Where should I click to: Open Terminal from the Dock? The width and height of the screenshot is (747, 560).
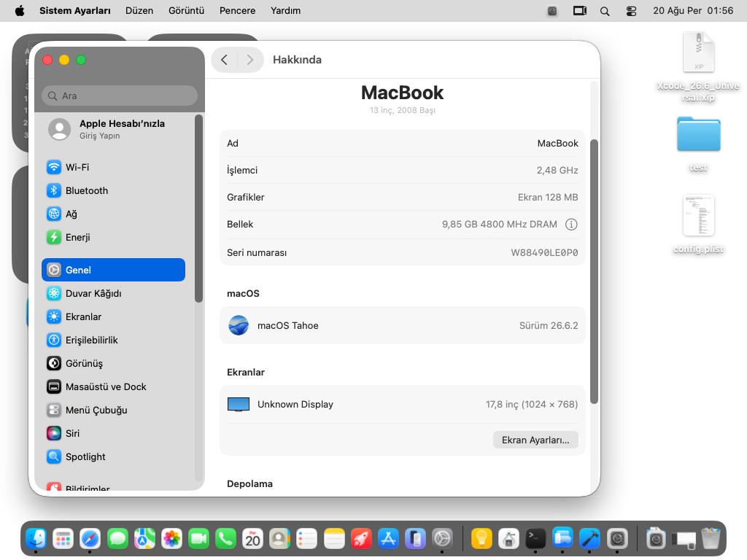point(535,539)
